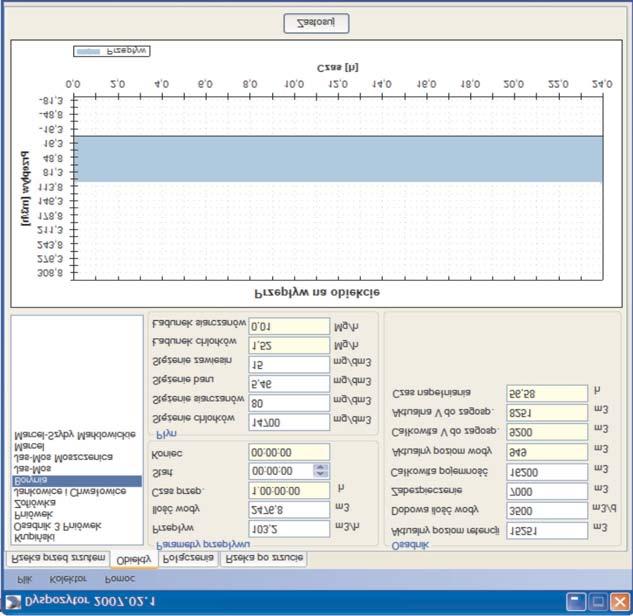Viewport: 633px width, 616px height.
Task: Click the Zabezpieczenie field showing 7000
Action: [x=547, y=491]
